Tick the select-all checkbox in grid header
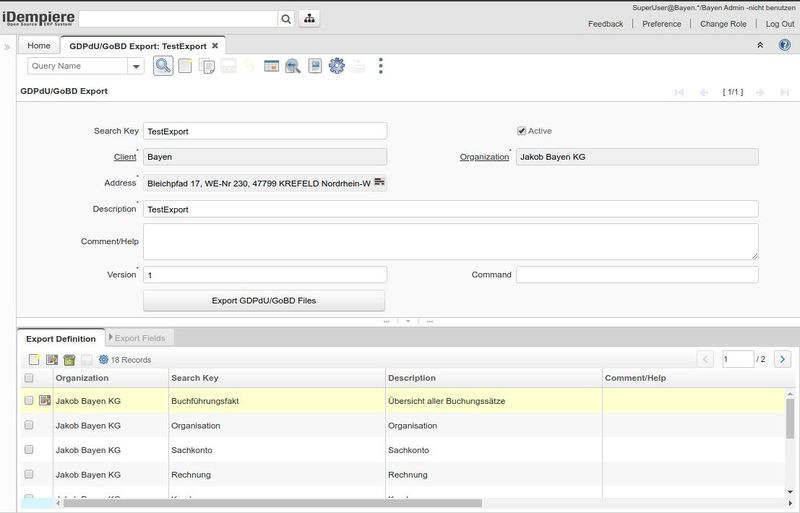 29,378
